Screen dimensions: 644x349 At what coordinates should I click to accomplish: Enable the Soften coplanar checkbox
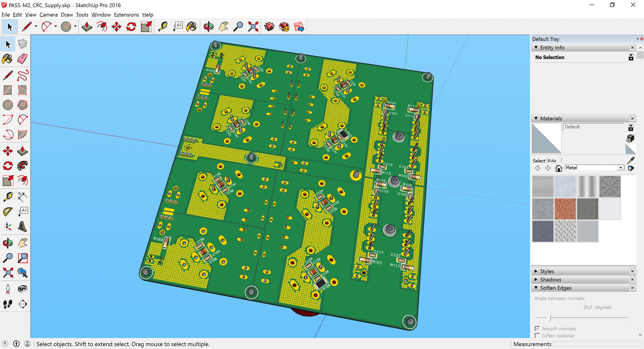click(537, 335)
